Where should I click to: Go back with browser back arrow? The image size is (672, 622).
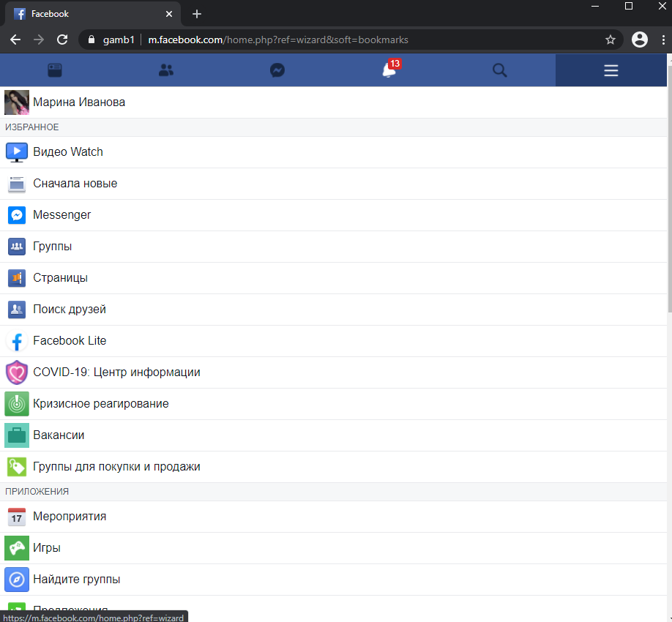pyautogui.click(x=15, y=40)
